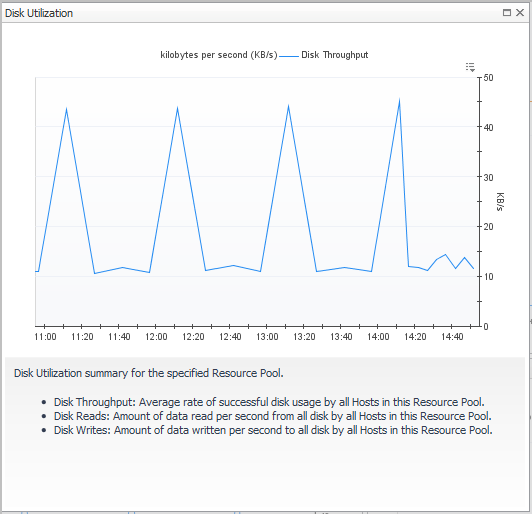Click the Disk Writes description bullet
Viewport: 532px width, 514px height.
[273, 430]
